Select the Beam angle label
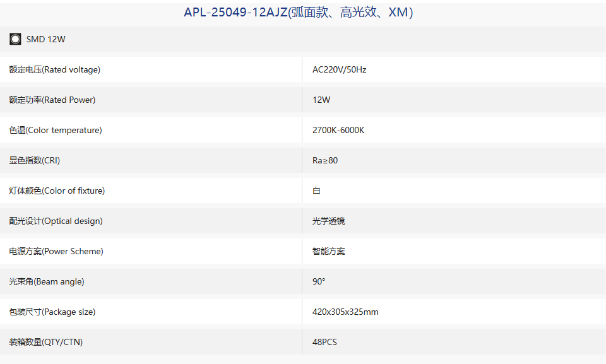The image size is (606, 364). [x=47, y=281]
